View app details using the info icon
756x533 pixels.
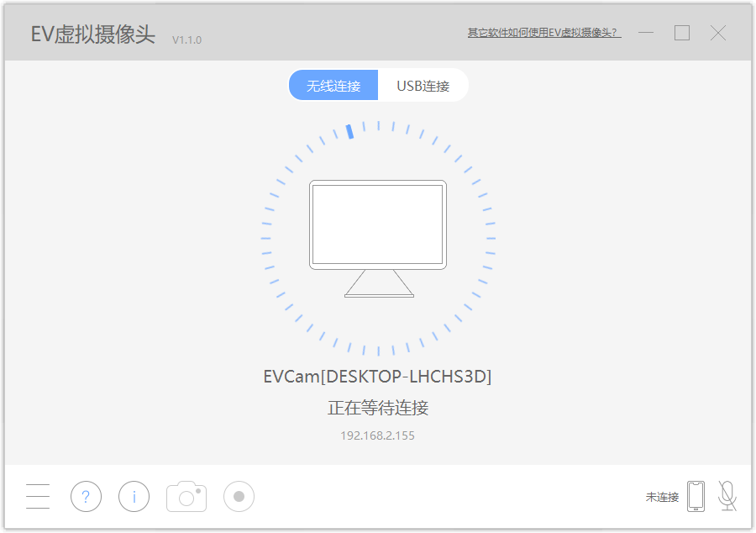click(134, 496)
